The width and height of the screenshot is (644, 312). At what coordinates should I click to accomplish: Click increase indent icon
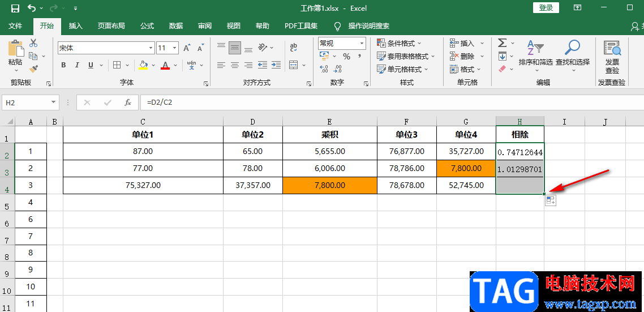pos(276,65)
